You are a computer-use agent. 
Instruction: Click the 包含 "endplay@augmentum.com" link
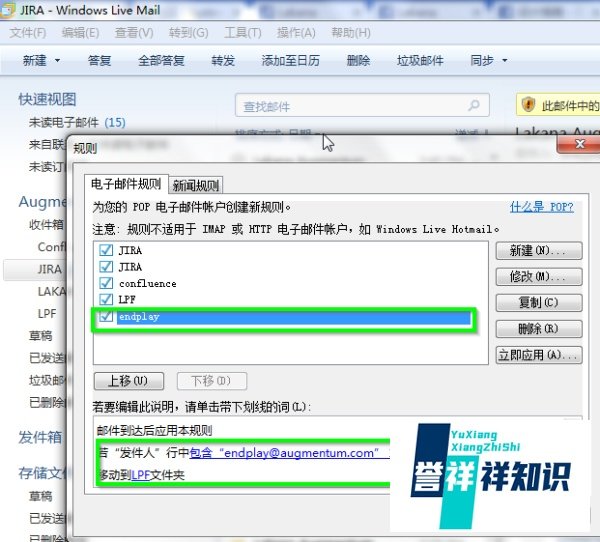[x=289, y=453]
